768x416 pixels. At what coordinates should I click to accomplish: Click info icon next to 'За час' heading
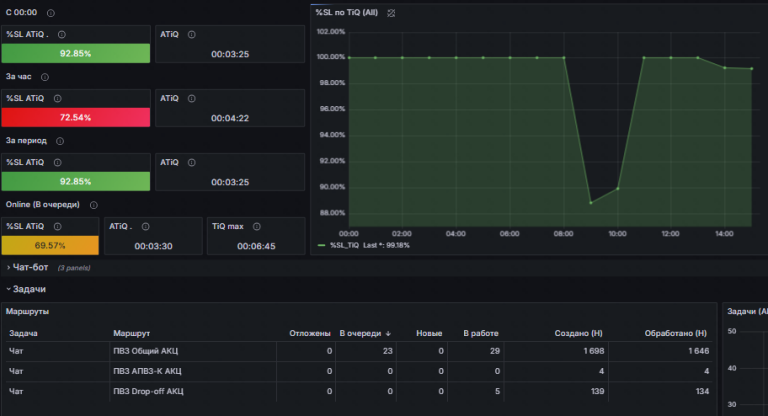point(45,77)
